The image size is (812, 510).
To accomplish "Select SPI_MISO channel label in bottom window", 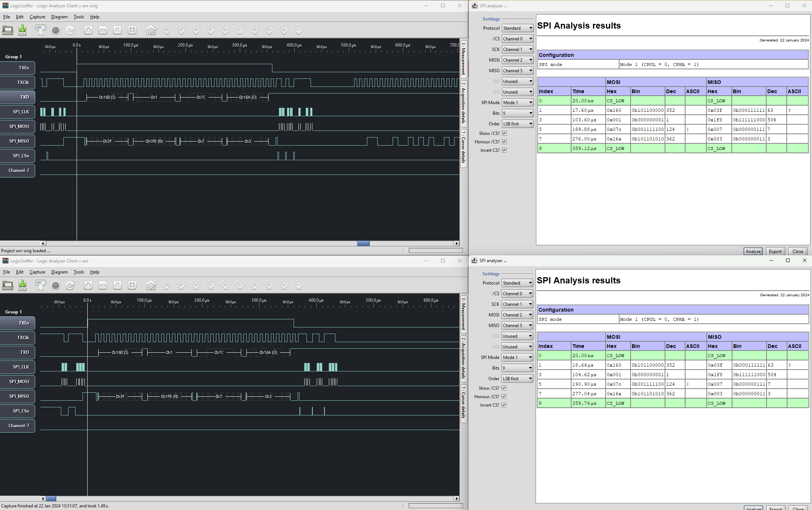I will (18, 396).
